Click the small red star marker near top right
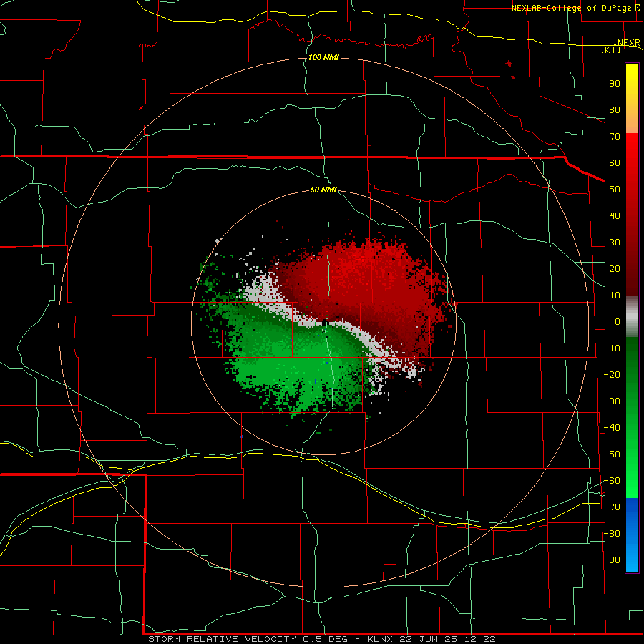644x644 pixels. [x=509, y=63]
